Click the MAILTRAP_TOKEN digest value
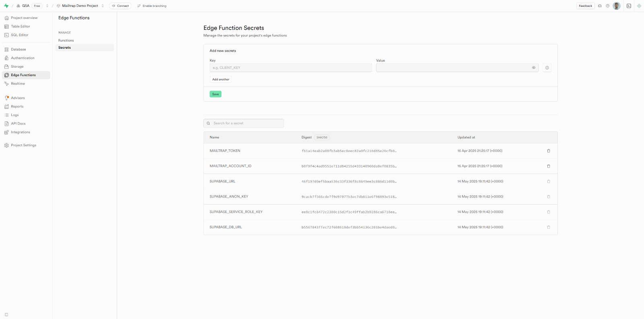This screenshot has width=644, height=319. [349, 151]
